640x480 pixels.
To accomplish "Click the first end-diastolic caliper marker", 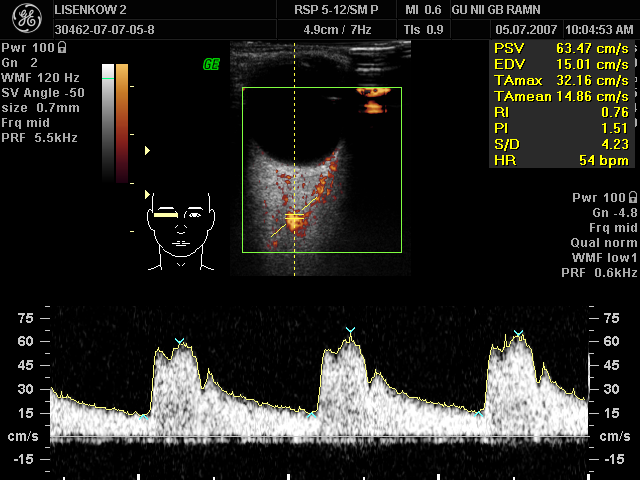I will [143, 417].
